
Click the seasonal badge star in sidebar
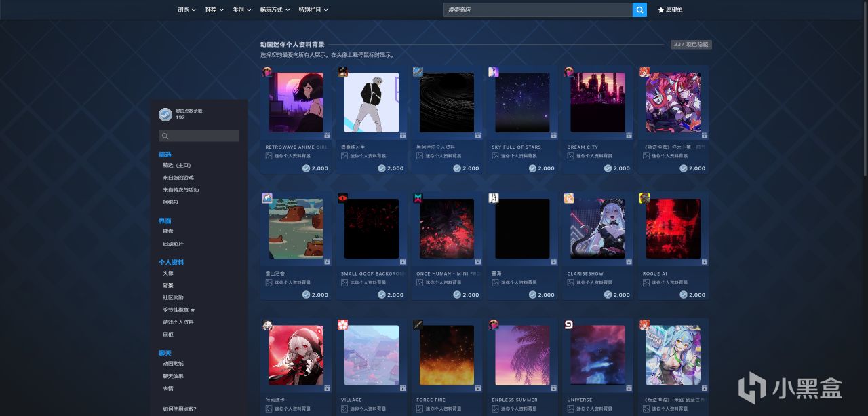tap(192, 310)
